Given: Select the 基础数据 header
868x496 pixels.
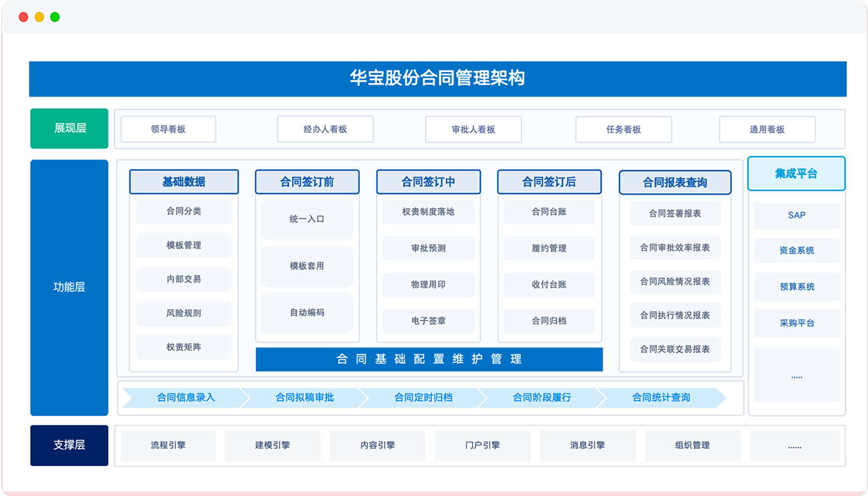Looking at the screenshot, I should point(184,182).
